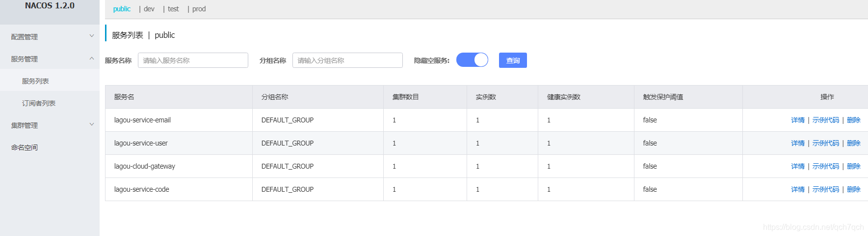Click 删除 for lagou-service-email
Image resolution: width=868 pixels, height=236 pixels.
[x=854, y=120]
